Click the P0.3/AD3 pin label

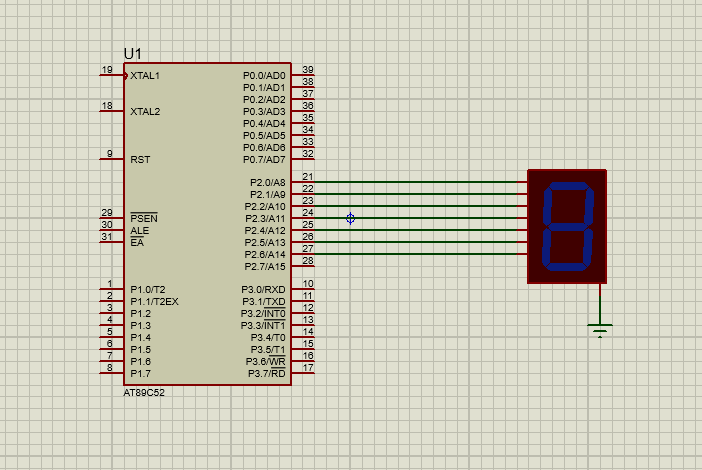[264, 111]
